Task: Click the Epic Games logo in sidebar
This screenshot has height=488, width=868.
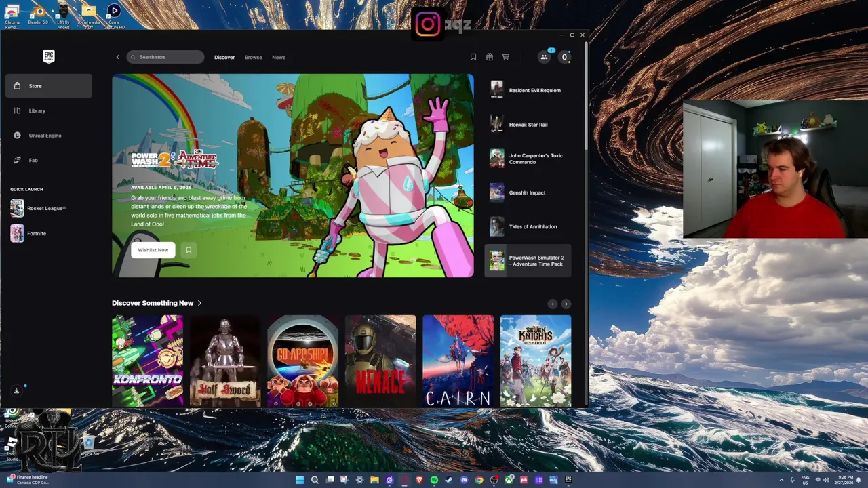Action: click(48, 57)
